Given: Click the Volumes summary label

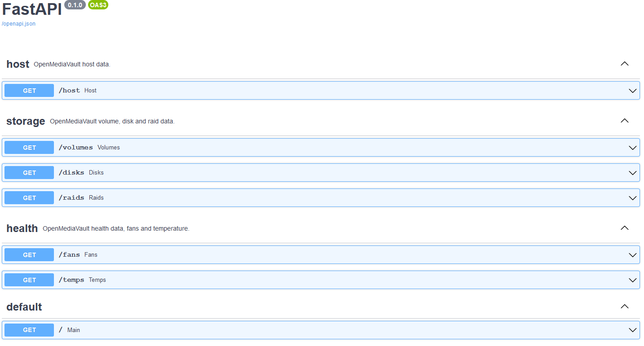Looking at the screenshot, I should (109, 148).
